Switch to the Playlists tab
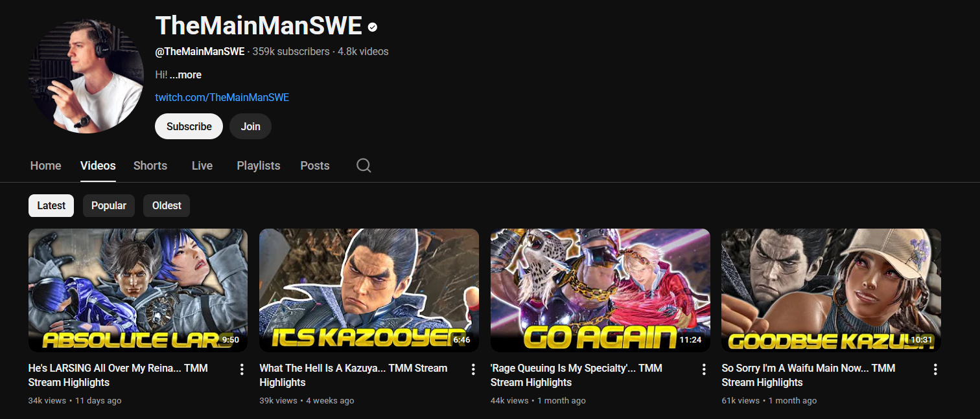980x419 pixels. coord(259,166)
